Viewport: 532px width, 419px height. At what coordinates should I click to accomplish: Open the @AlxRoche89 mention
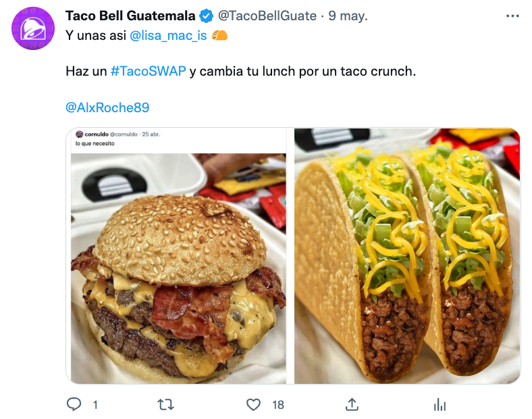click(107, 107)
